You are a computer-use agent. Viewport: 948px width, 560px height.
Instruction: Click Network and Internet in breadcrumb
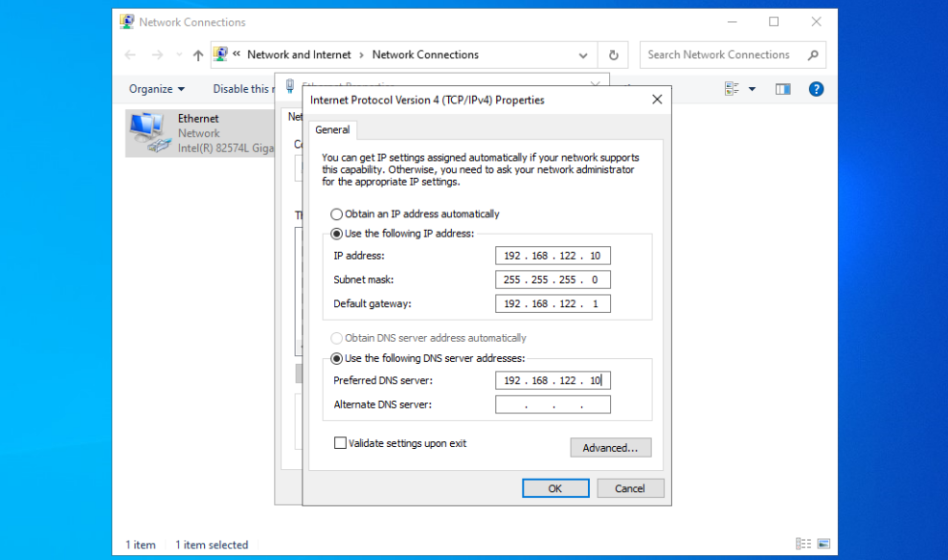coord(299,55)
